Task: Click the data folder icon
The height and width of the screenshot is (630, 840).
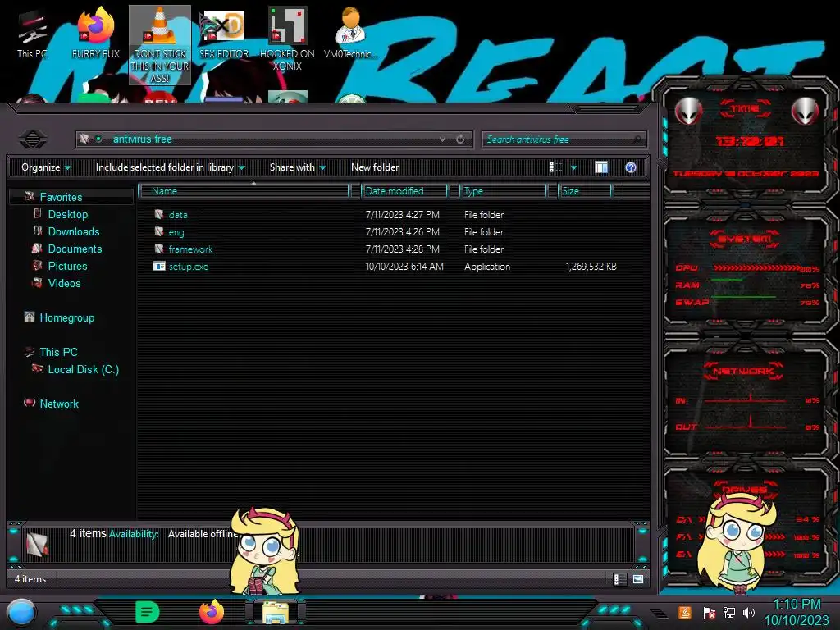Action: (158, 215)
